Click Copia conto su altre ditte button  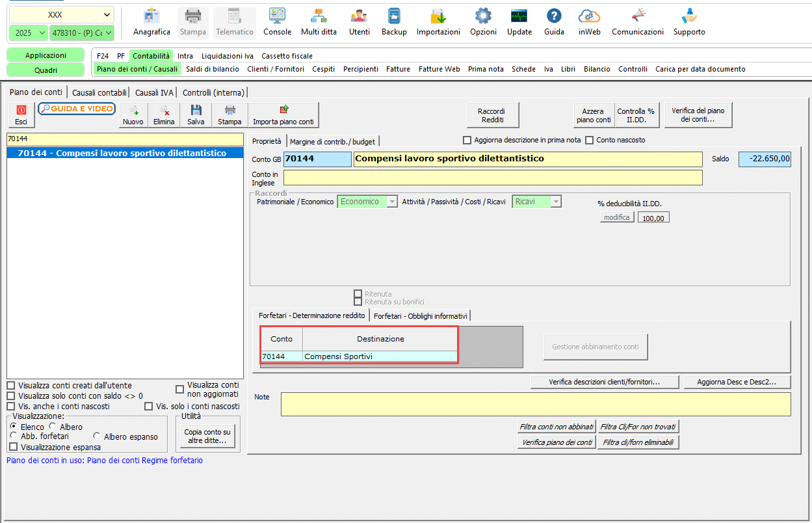[x=207, y=436]
